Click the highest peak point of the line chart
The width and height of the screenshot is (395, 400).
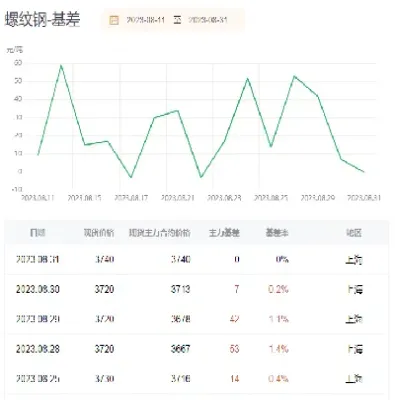coord(61,65)
